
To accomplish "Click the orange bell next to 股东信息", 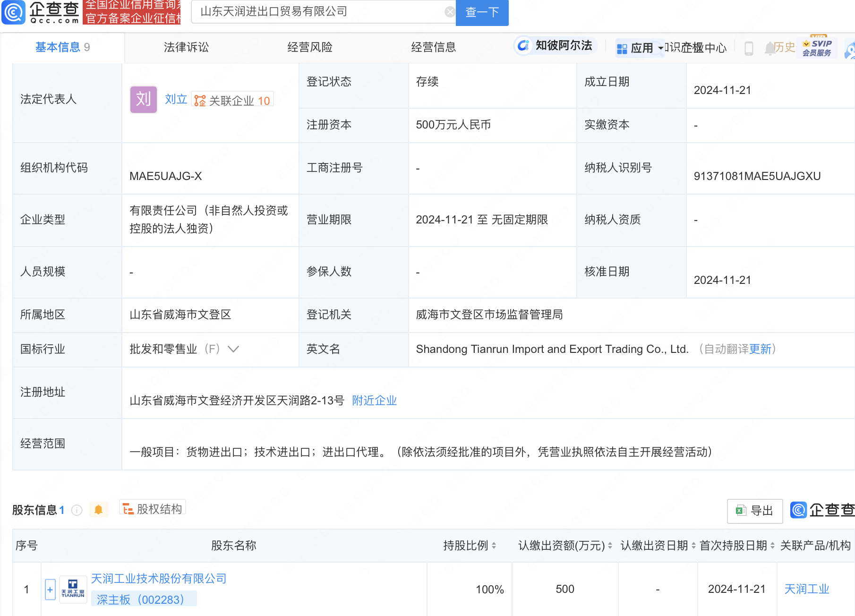I will 99,510.
